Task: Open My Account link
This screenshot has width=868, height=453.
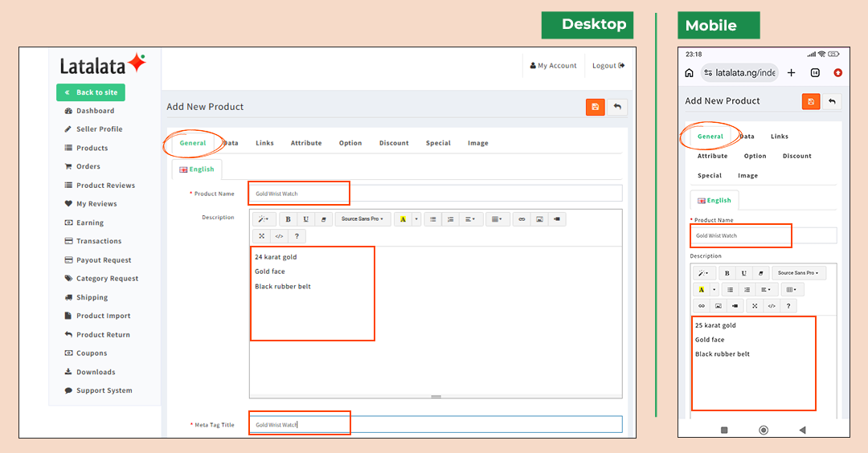Action: tap(553, 66)
